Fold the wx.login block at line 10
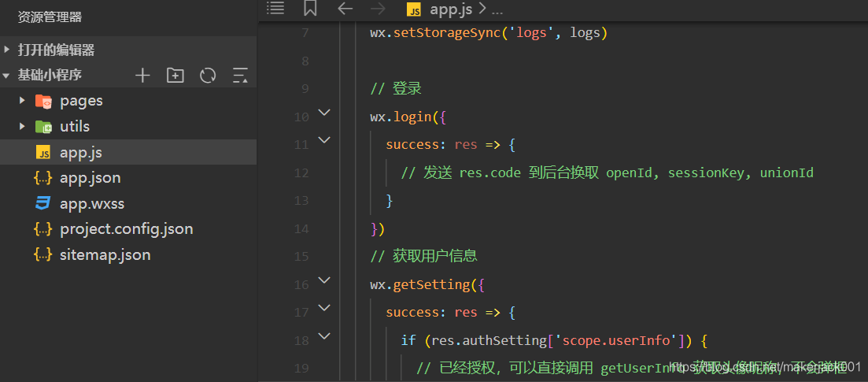The width and height of the screenshot is (868, 382). pos(324,113)
